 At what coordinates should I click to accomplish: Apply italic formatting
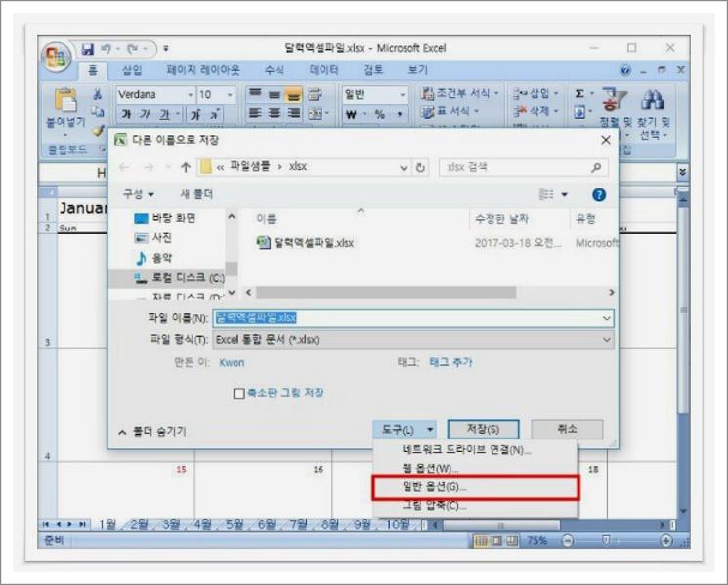145,114
